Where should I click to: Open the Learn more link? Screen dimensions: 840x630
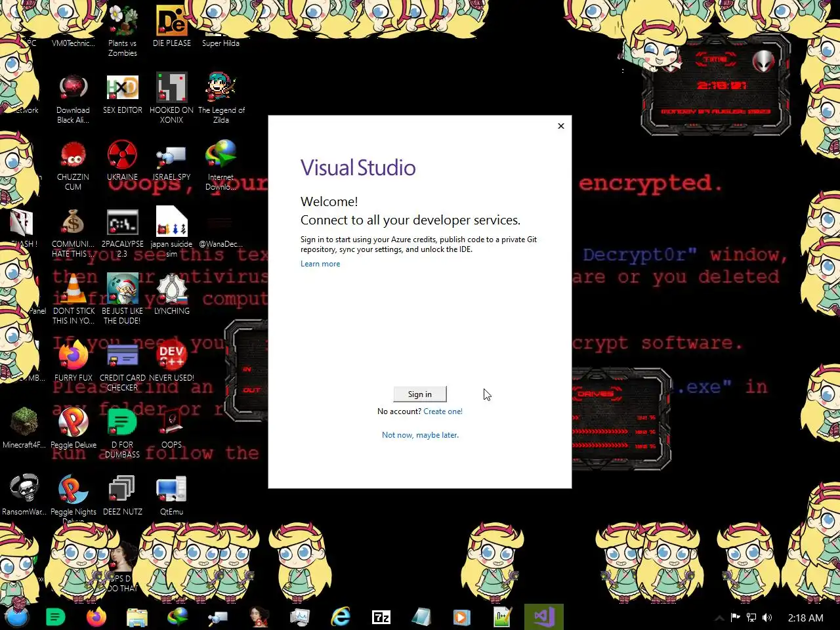[x=320, y=264]
